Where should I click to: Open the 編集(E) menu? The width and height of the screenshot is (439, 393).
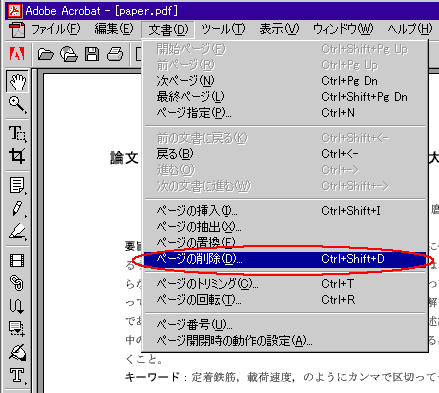click(x=114, y=29)
